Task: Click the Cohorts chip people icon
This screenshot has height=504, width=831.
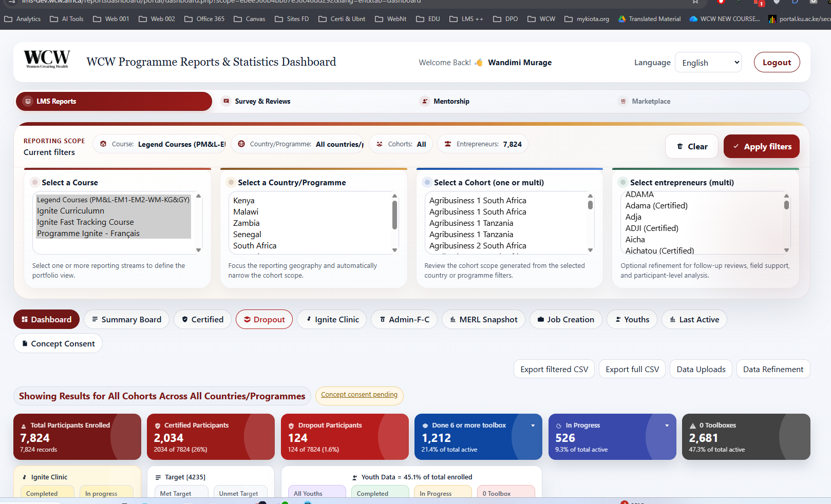Action: [x=380, y=144]
